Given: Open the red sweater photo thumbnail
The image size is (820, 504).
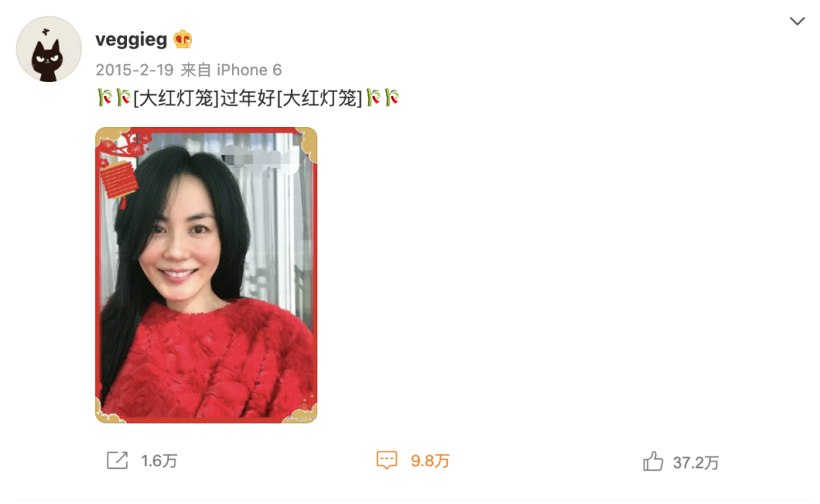Looking at the screenshot, I should point(206,275).
